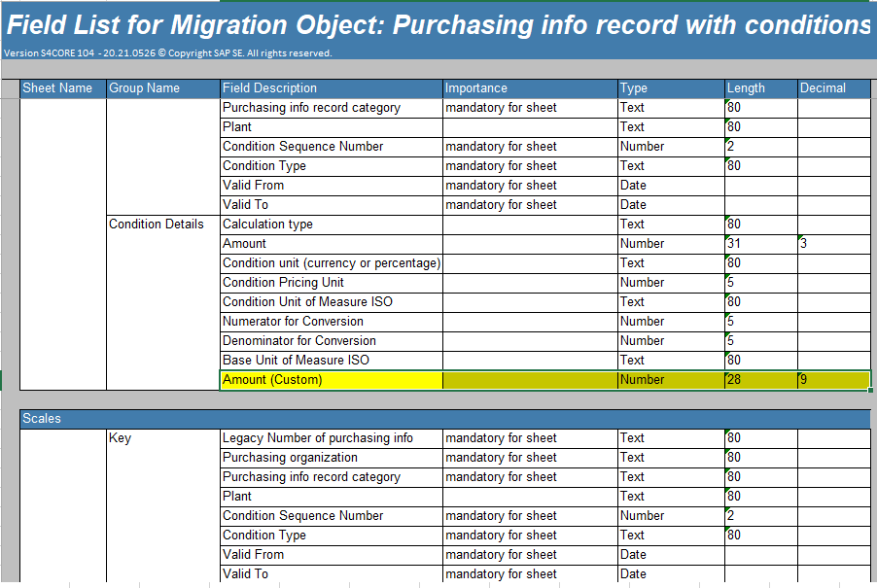Click the Field Description column header
Image resolution: width=877 pixels, height=588 pixels.
click(332, 88)
